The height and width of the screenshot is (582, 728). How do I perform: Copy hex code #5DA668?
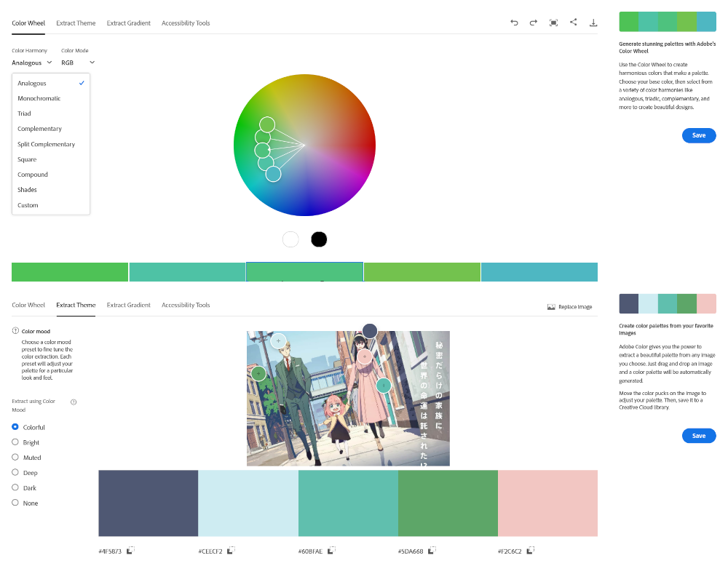point(432,550)
